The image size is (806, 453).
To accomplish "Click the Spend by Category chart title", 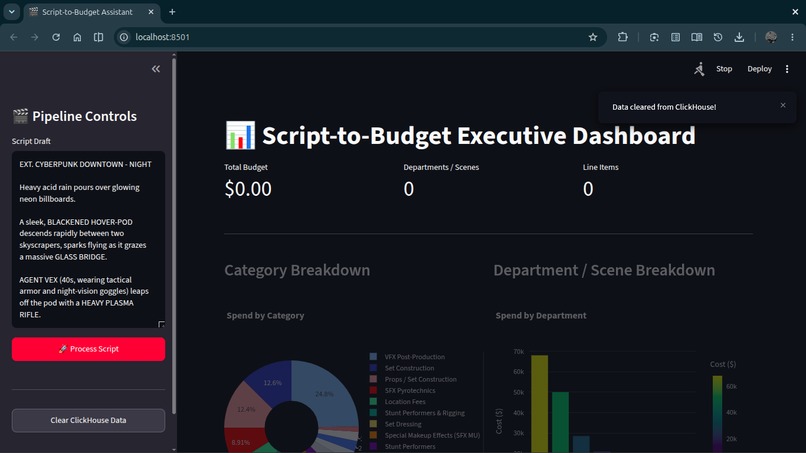I will (x=265, y=315).
